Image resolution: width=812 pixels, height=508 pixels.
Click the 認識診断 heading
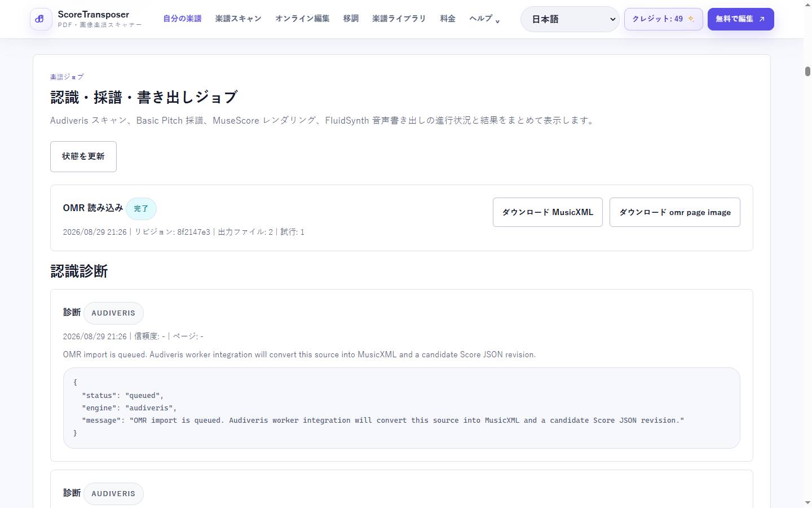79,271
